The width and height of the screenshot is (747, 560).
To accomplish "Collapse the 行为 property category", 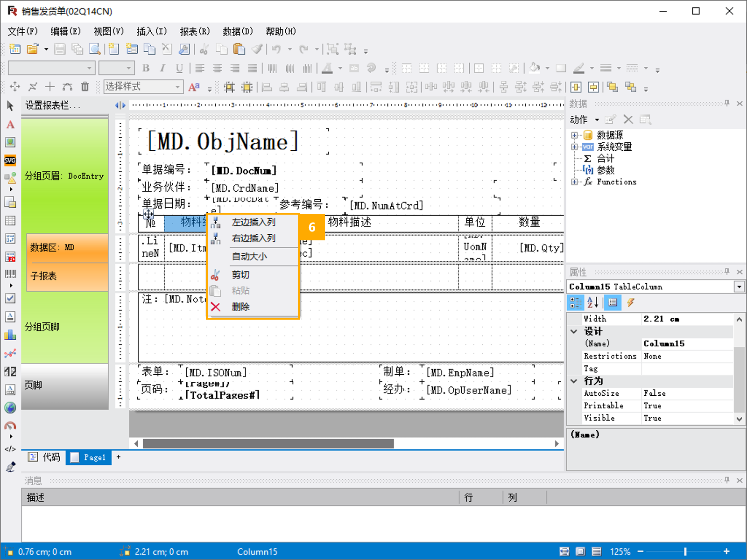I will pyautogui.click(x=574, y=381).
